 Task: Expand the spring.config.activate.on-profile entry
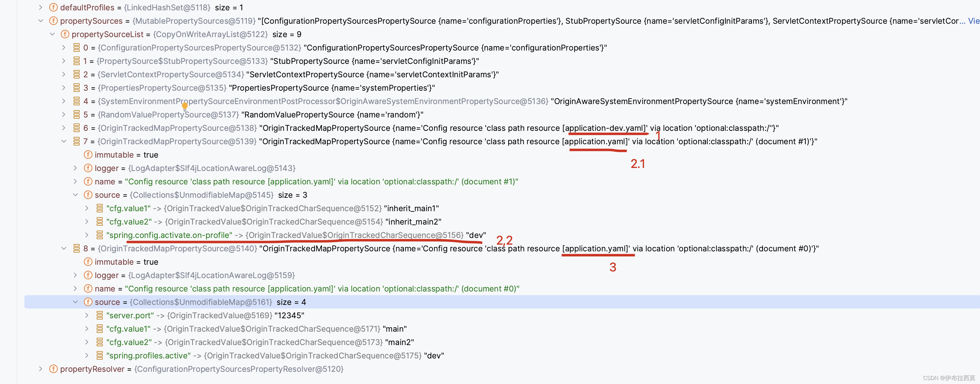(x=87, y=235)
